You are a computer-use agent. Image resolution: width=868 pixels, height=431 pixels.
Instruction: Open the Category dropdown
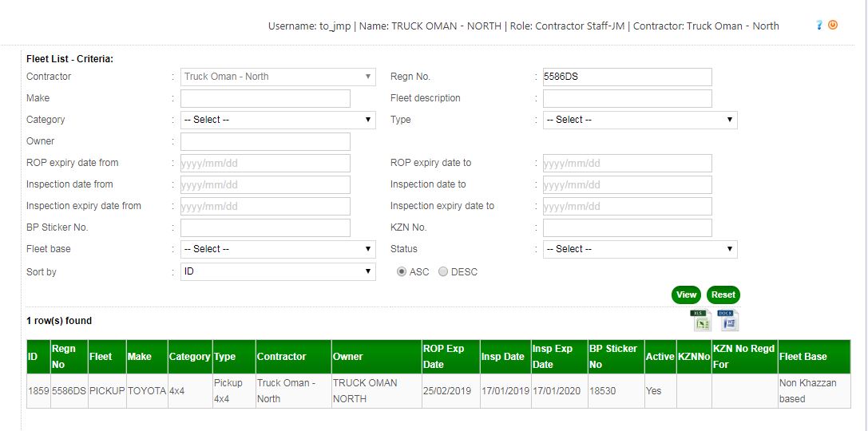click(x=278, y=120)
